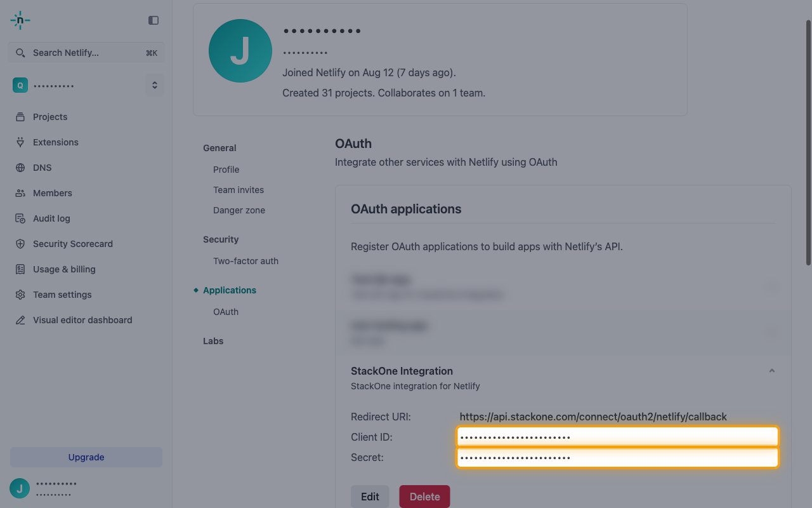This screenshot has width=812, height=508.
Task: Click the General section heading
Action: 219,148
